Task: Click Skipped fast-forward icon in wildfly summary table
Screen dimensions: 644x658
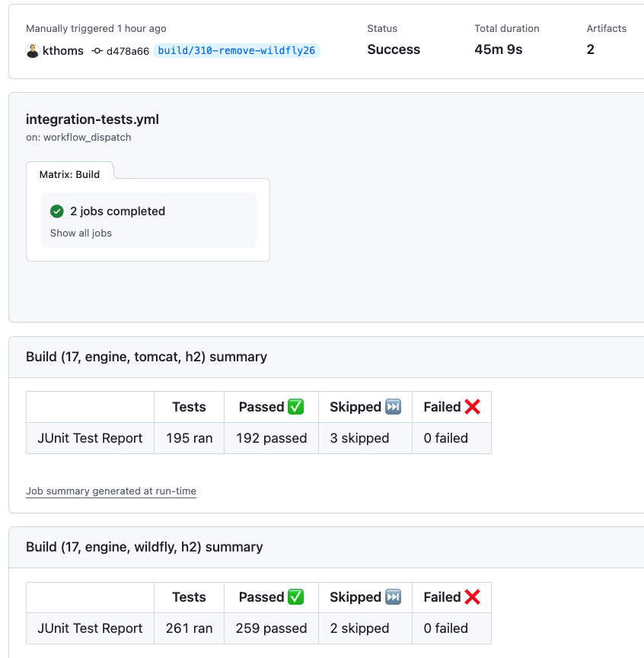Action: [x=393, y=597]
